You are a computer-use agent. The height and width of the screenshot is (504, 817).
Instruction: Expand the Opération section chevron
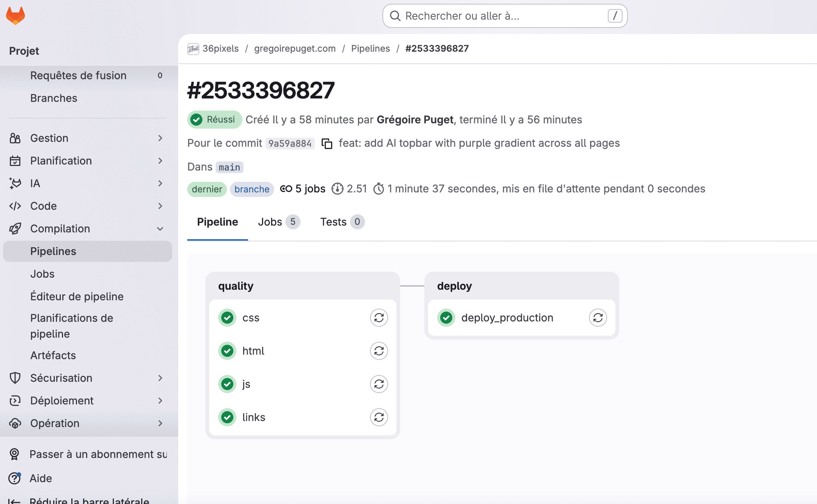pos(160,423)
